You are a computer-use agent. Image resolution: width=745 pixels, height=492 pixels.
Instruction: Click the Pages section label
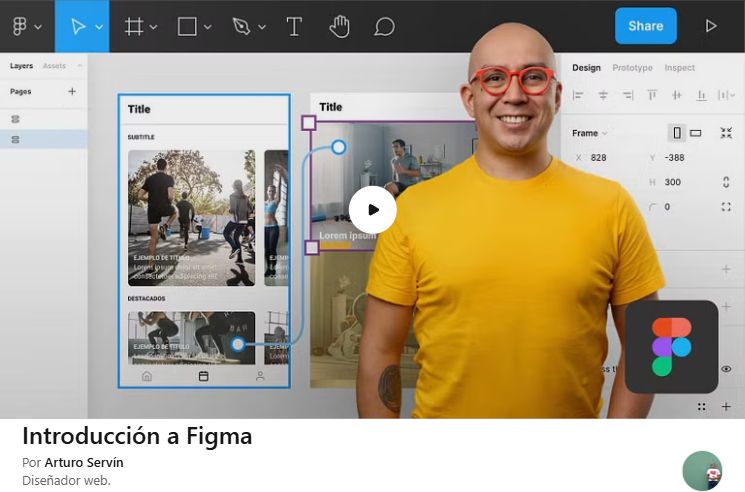[x=20, y=91]
